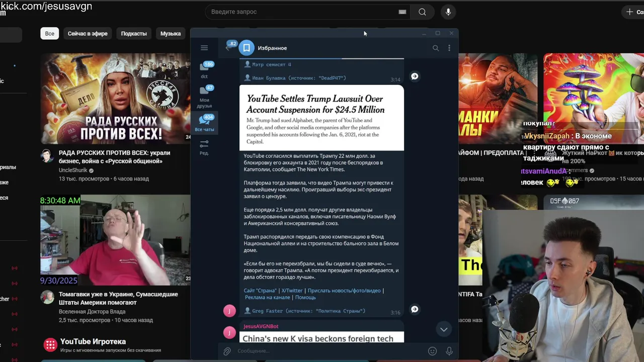
Task: Open the Сайт "Страна" link
Action: 260,291
